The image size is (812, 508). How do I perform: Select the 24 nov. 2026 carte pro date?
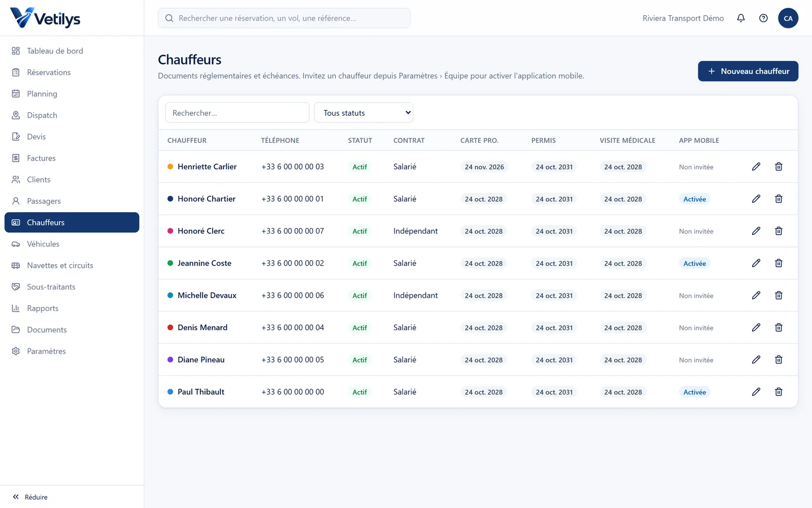[484, 167]
